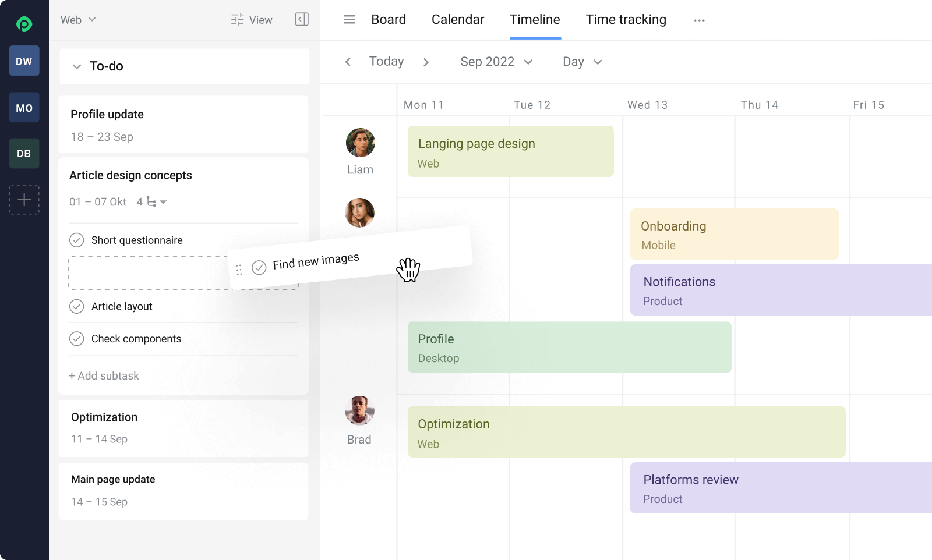Check off the Article layout subtask
932x560 pixels.
[x=77, y=306]
